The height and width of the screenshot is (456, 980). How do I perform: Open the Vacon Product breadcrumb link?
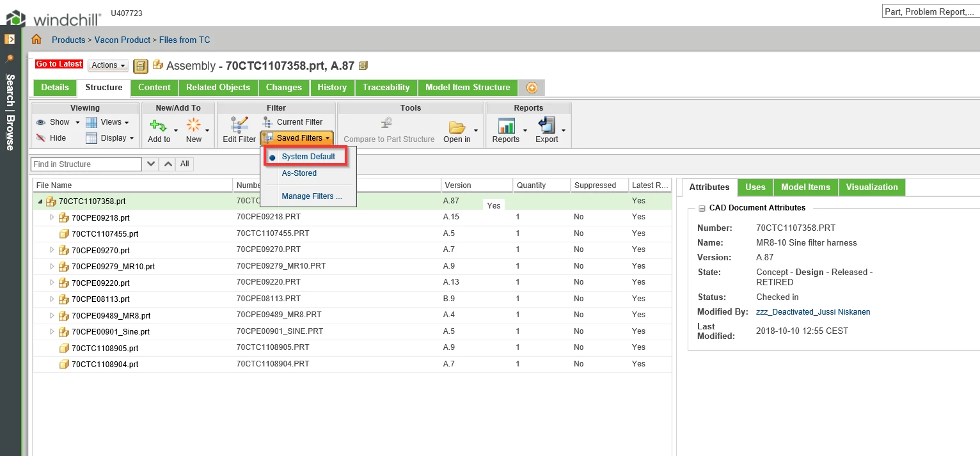122,40
